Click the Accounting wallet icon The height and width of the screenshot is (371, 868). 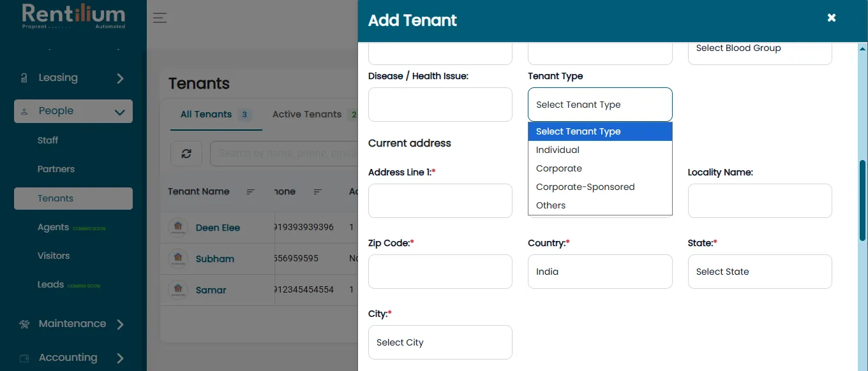tap(24, 358)
